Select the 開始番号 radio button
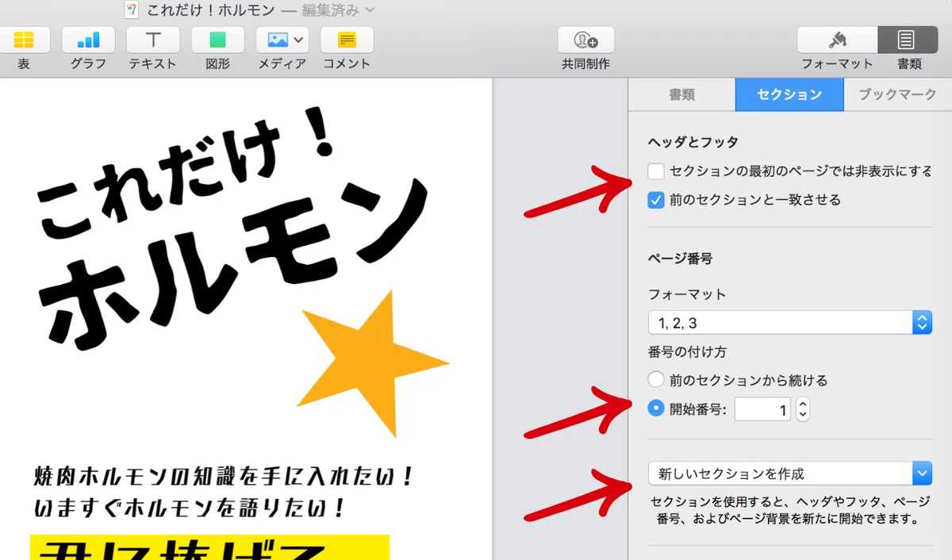Image resolution: width=952 pixels, height=560 pixels. (656, 408)
